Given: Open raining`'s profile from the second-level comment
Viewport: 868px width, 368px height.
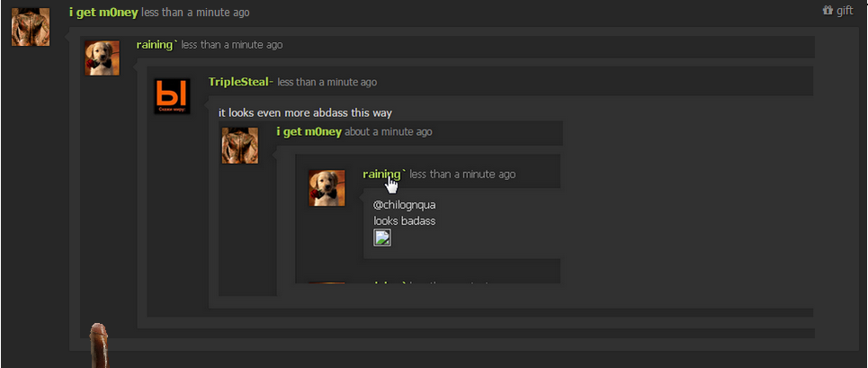Looking at the screenshot, I should click(157, 45).
